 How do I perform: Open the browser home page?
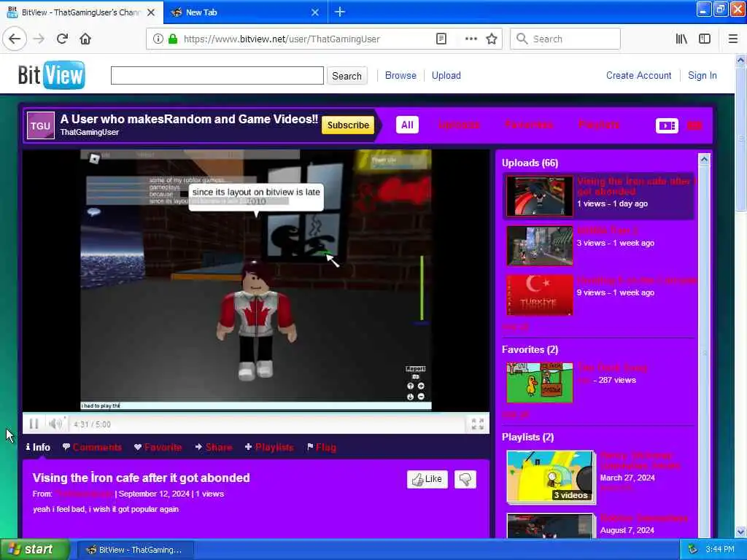click(x=85, y=39)
